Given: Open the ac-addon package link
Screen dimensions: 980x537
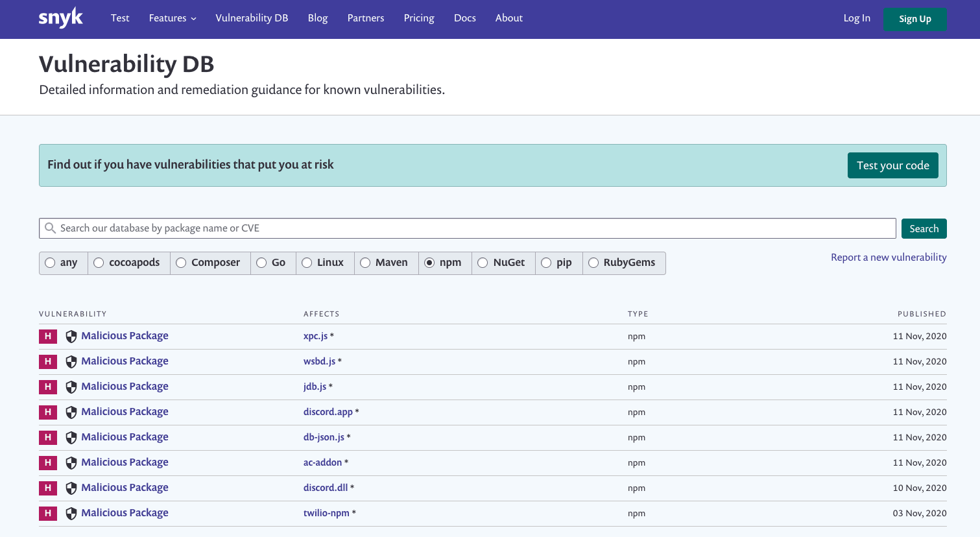Looking at the screenshot, I should click(x=322, y=462).
